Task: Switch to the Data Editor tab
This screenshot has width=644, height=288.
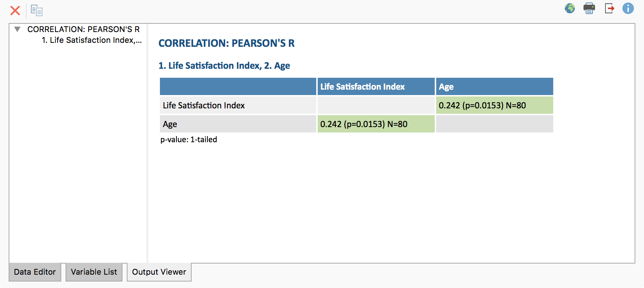Action: [35, 272]
